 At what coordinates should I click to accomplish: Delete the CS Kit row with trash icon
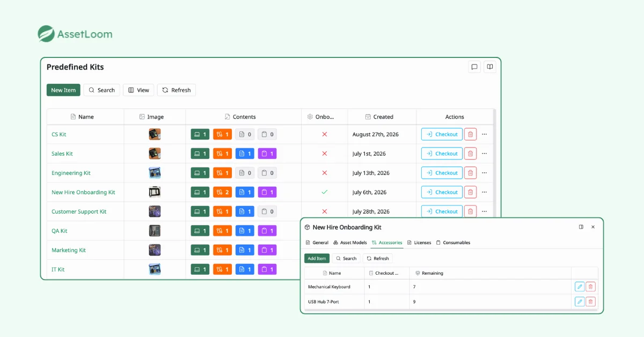click(470, 134)
